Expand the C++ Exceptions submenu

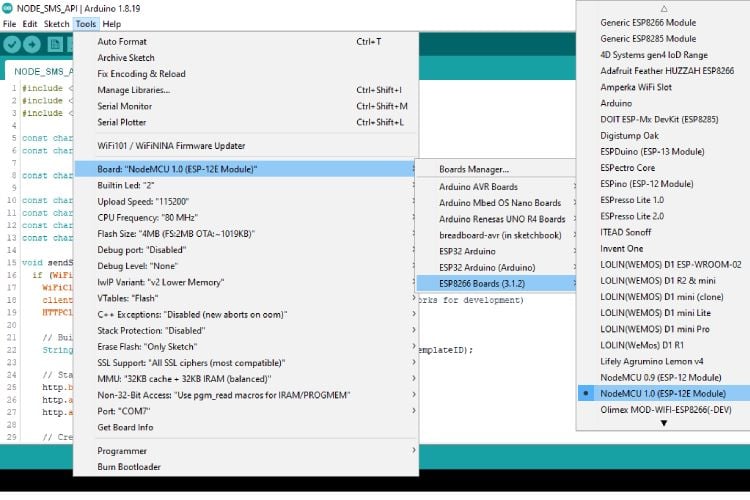(x=246, y=314)
